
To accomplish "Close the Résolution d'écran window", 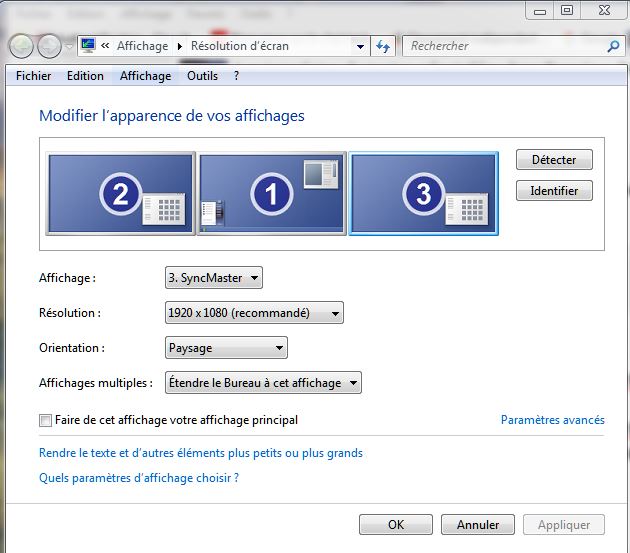I will click(x=604, y=10).
